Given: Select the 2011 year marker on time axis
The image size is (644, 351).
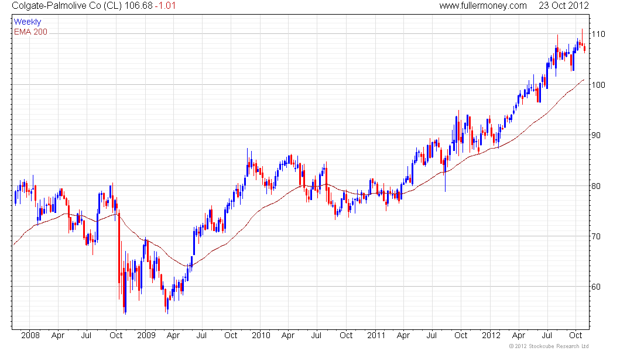Looking at the screenshot, I should pos(376,335).
